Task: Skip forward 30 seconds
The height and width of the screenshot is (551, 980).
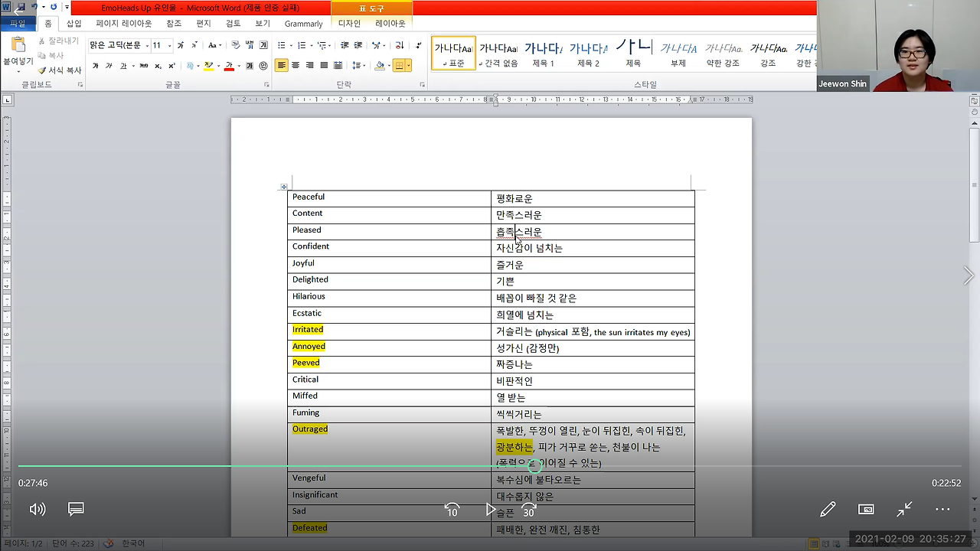Action: [x=529, y=509]
